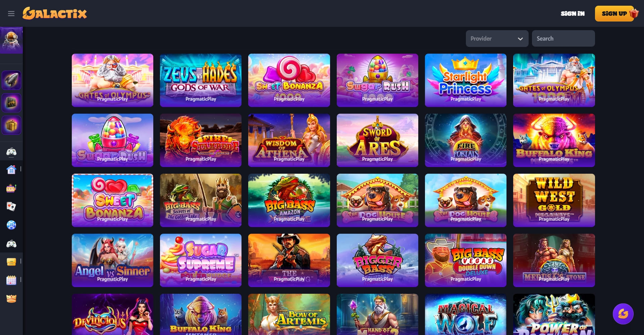
Task: Open the Starlight Princess game thumbnail
Action: point(466,80)
